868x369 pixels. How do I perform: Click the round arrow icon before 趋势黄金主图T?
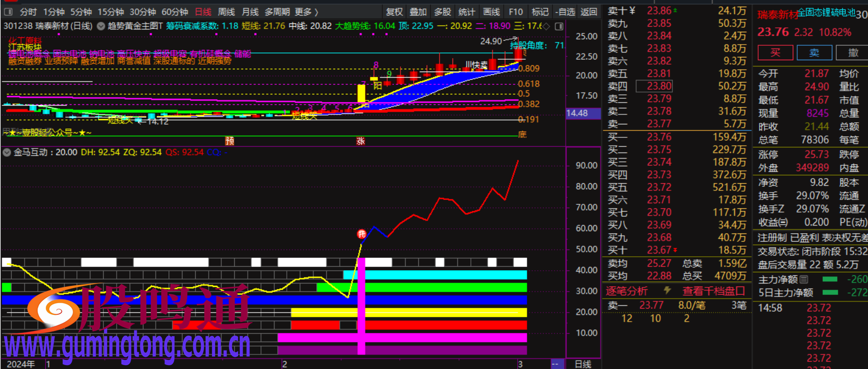click(100, 26)
